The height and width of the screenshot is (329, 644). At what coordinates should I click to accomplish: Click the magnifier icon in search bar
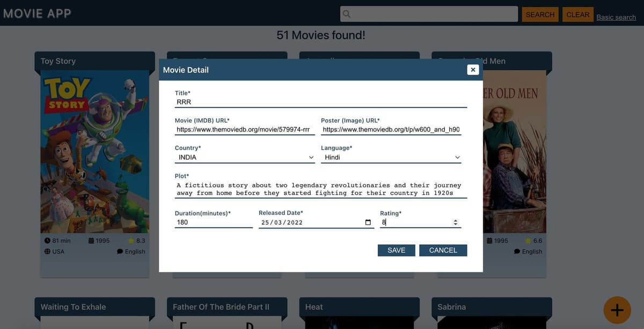pos(347,14)
